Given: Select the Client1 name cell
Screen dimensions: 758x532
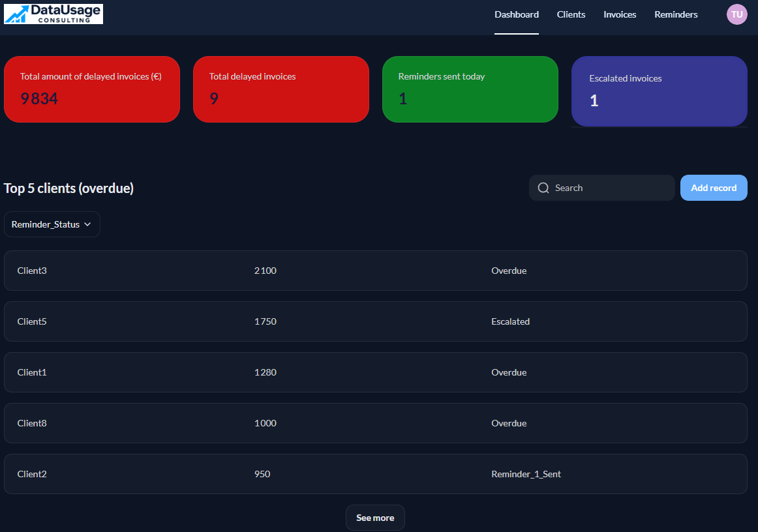Looking at the screenshot, I should click(32, 372).
